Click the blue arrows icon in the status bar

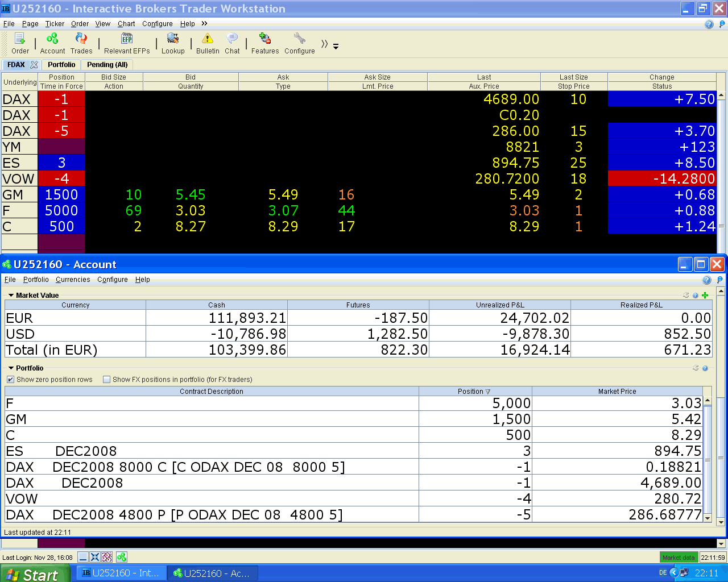95,557
